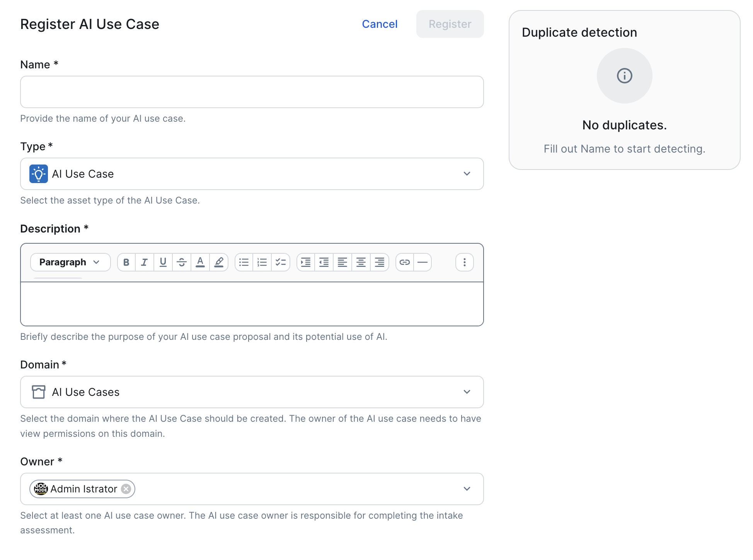
Task: Open text color picker
Action: tap(200, 263)
